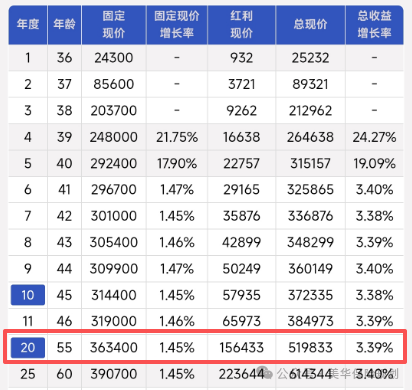This screenshot has width=412, height=390.
Task: Select the 固定现价增长率 column header
Action: (177, 24)
